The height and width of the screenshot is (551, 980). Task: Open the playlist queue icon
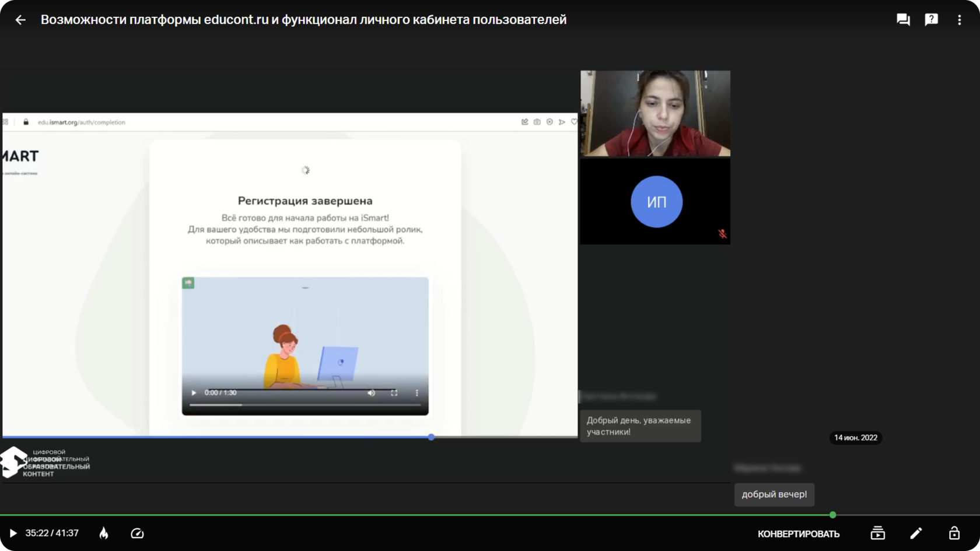[x=877, y=533]
